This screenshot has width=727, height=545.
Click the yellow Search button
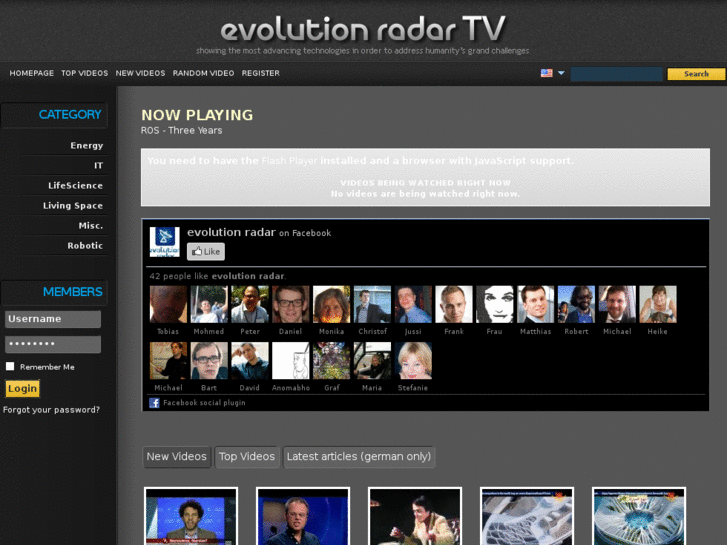696,74
